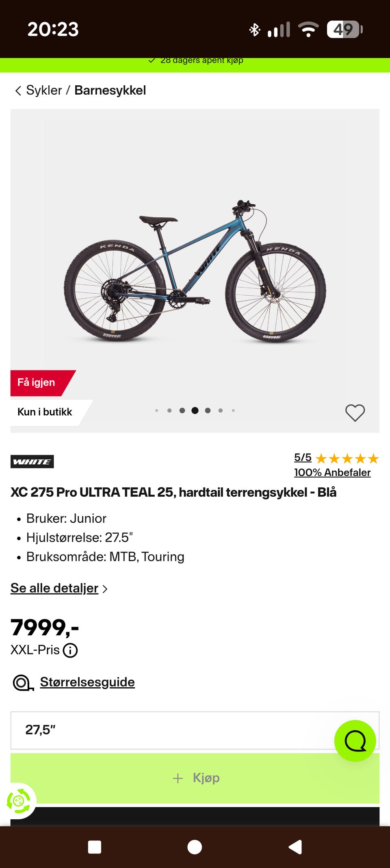The image size is (390, 868).
Task: Go back using the breadcrumb chevron arrow
Action: coord(18,91)
